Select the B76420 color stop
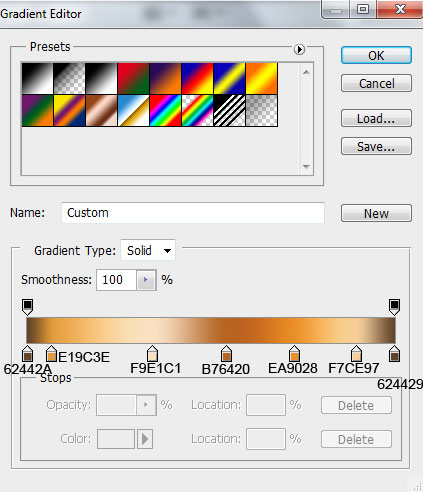Viewport: 423px width, 492px height. 226,354
